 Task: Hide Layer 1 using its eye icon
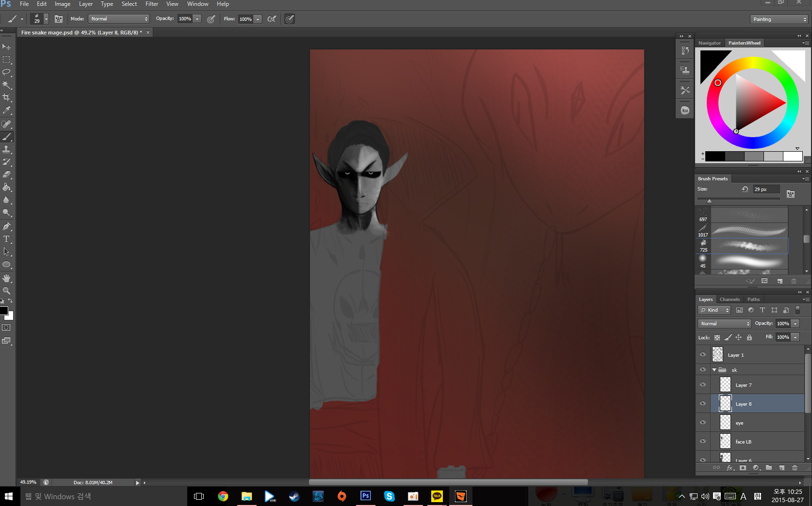coord(703,355)
